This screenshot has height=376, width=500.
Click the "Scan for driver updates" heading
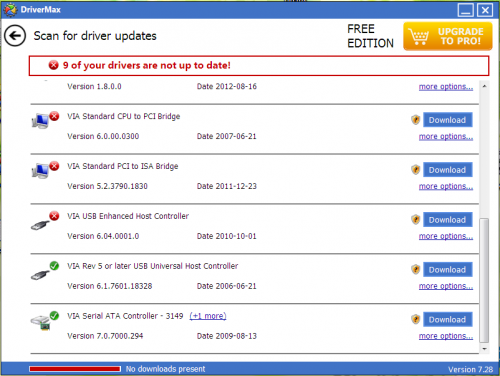95,36
